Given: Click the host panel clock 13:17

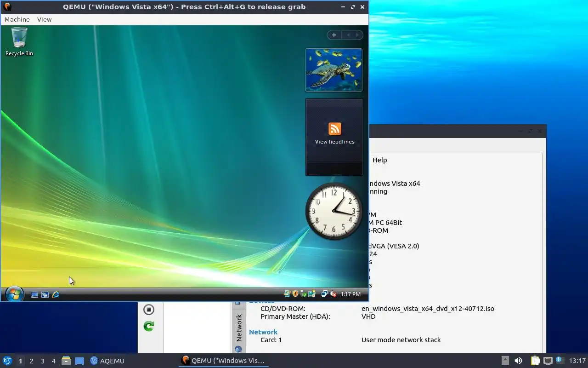Looking at the screenshot, I should pyautogui.click(x=577, y=361).
